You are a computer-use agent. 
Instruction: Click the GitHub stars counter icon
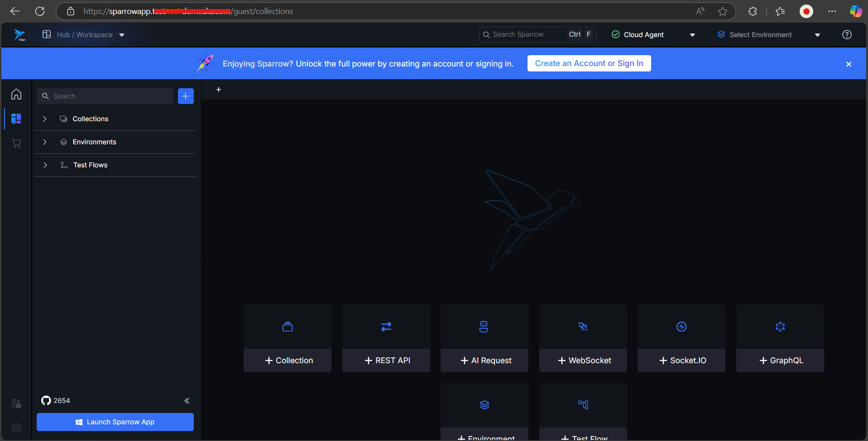46,401
